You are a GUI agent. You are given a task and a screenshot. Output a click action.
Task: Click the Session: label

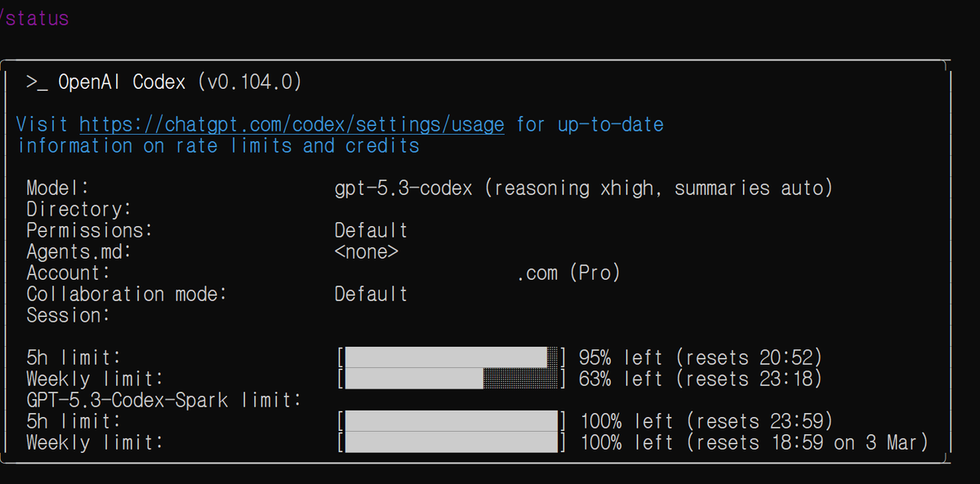[x=68, y=315]
